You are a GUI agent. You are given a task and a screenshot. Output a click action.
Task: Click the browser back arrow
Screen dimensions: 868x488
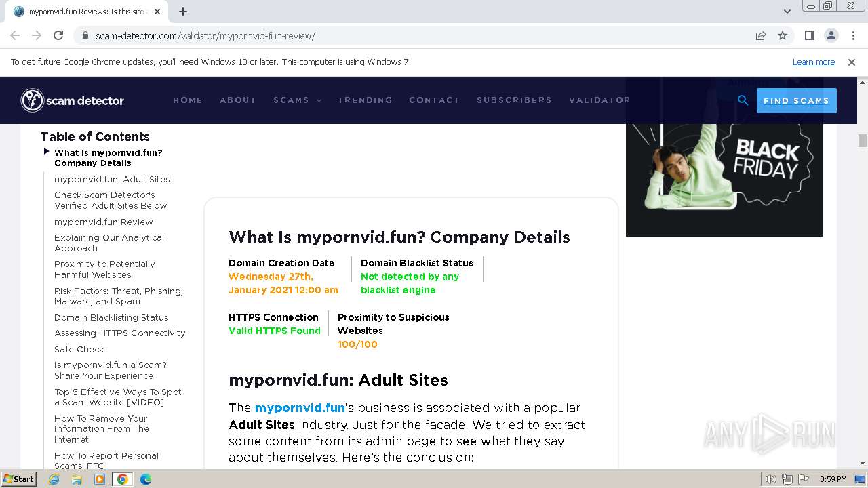(x=15, y=35)
